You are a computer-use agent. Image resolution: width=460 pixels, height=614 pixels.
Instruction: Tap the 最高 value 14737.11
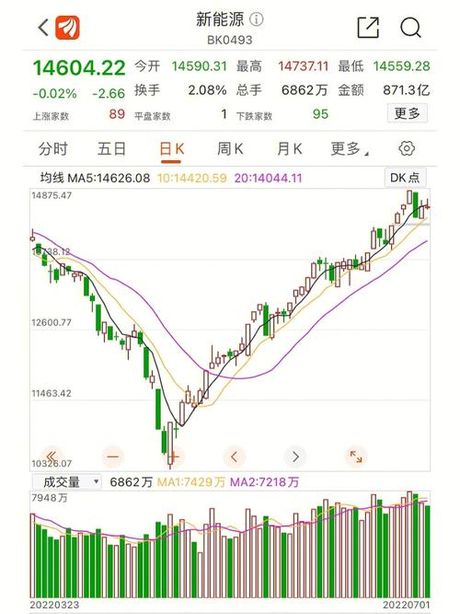(303, 66)
